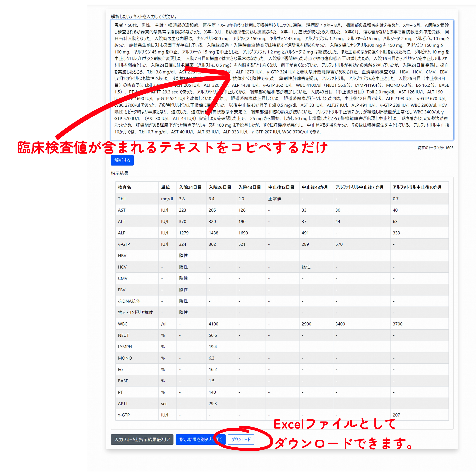476x476 pixels.
Task: Click the 検査名 column header
Action: pos(124,187)
